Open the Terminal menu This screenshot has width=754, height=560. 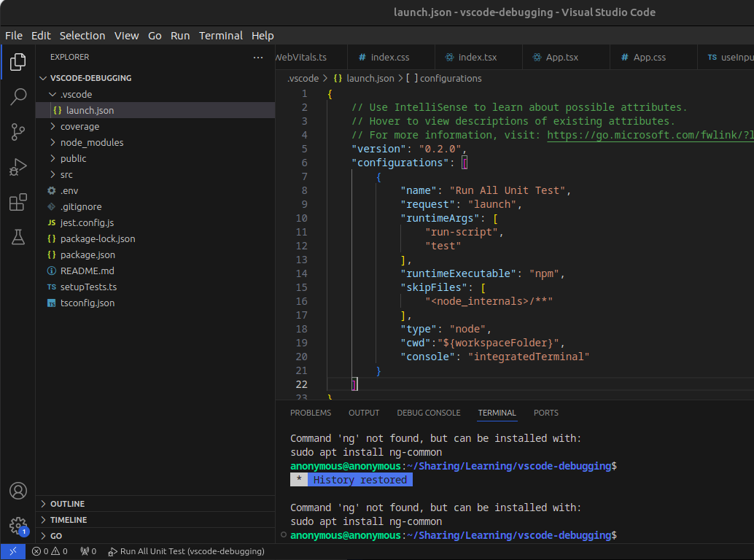(221, 35)
